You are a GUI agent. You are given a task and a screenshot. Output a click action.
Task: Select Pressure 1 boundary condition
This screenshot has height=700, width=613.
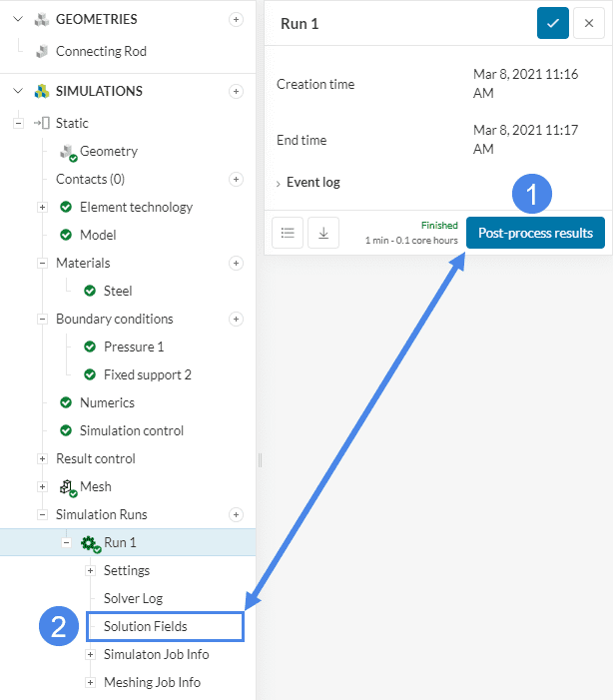pos(133,347)
